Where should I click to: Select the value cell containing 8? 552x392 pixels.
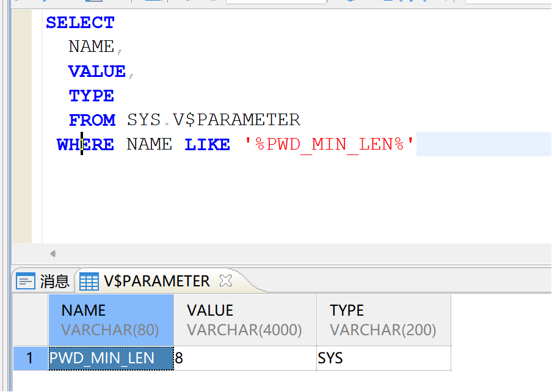coord(245,358)
